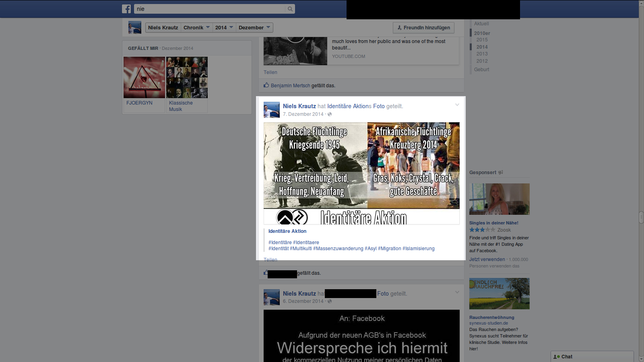Click the #Massenzuwanderung hashtag
The height and width of the screenshot is (362, 644).
(x=338, y=249)
